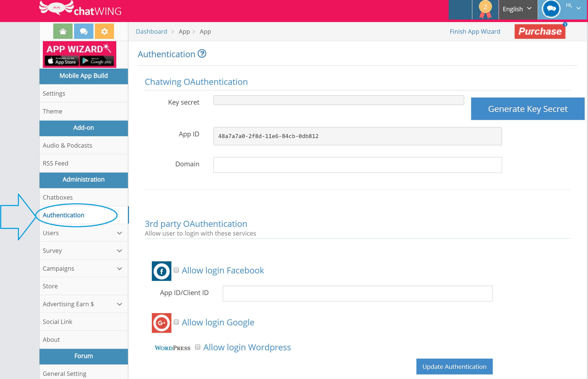This screenshot has height=379, width=588.
Task: Click the WordPress logo
Action: pyautogui.click(x=172, y=348)
